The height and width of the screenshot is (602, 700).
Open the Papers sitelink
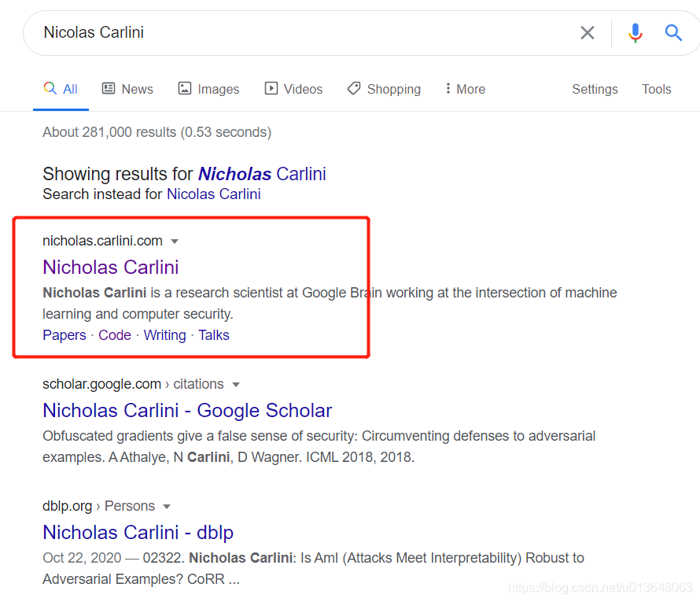pos(64,335)
